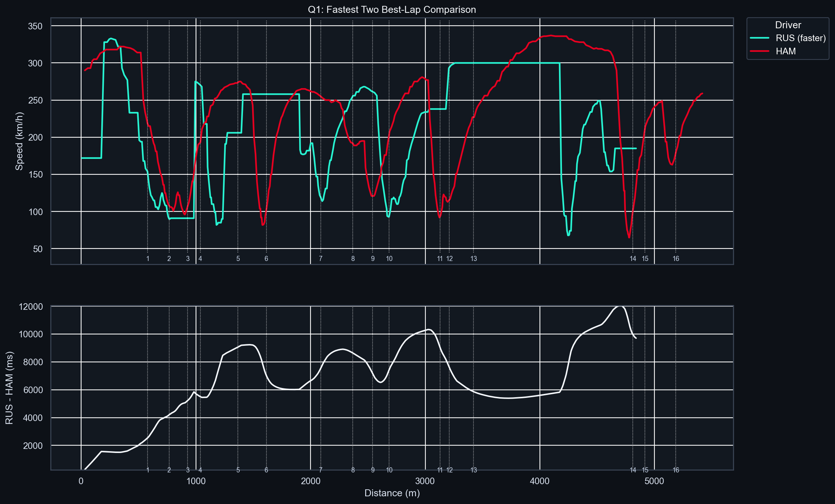The image size is (835, 504).
Task: Select the 'Driver' legend title
Action: click(x=788, y=25)
